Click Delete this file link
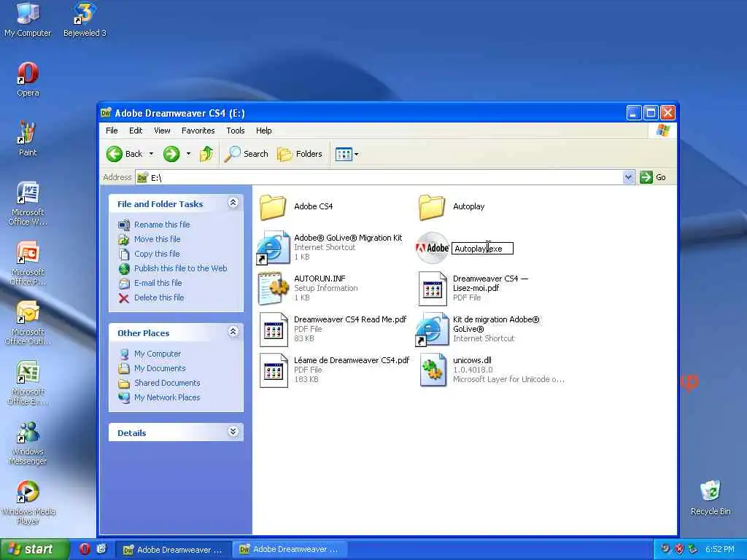 tap(159, 297)
